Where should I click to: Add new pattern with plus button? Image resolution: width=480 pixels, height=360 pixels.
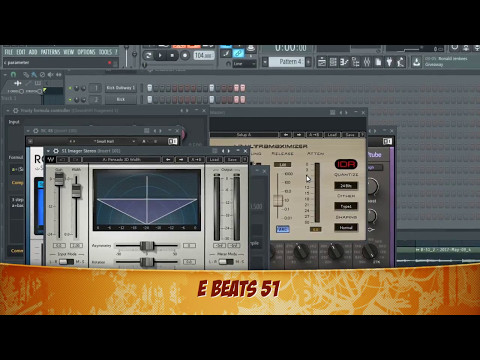click(309, 62)
